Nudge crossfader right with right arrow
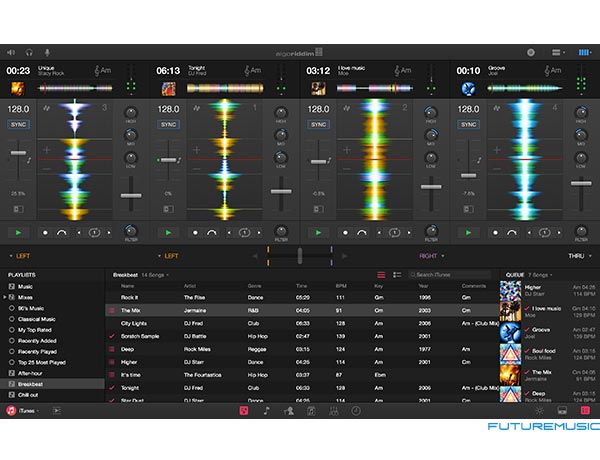This screenshot has height=460, width=600. point(344,256)
